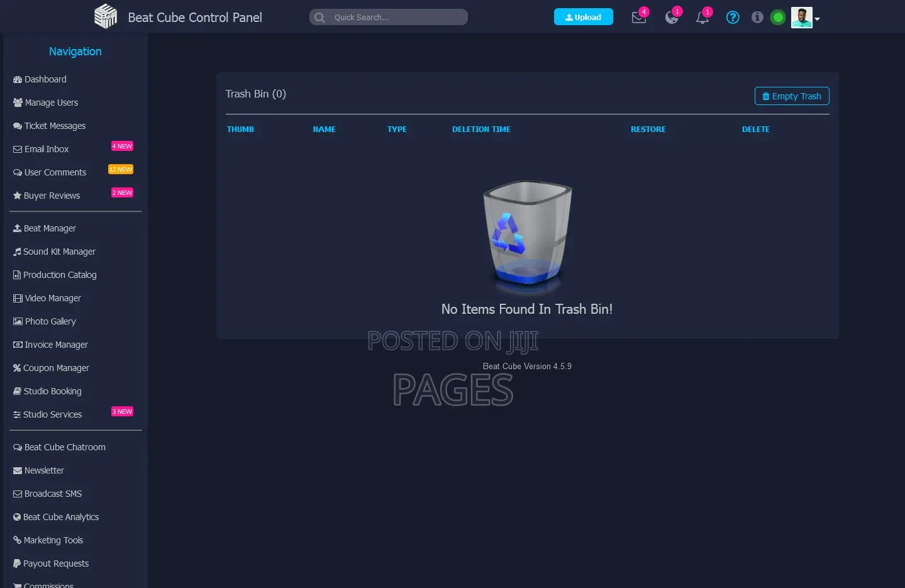Screen dimensions: 905x588
Task: Open Email Inbox
Action: click(x=41, y=149)
